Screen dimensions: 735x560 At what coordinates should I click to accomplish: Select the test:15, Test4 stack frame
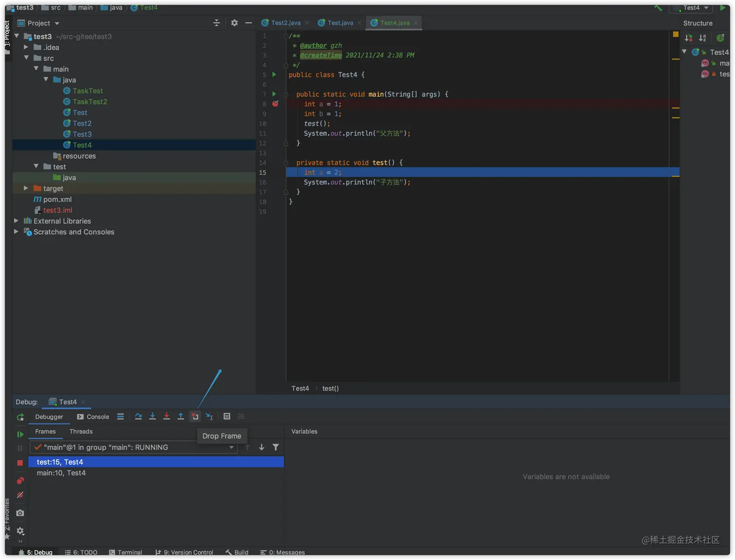click(x=156, y=462)
